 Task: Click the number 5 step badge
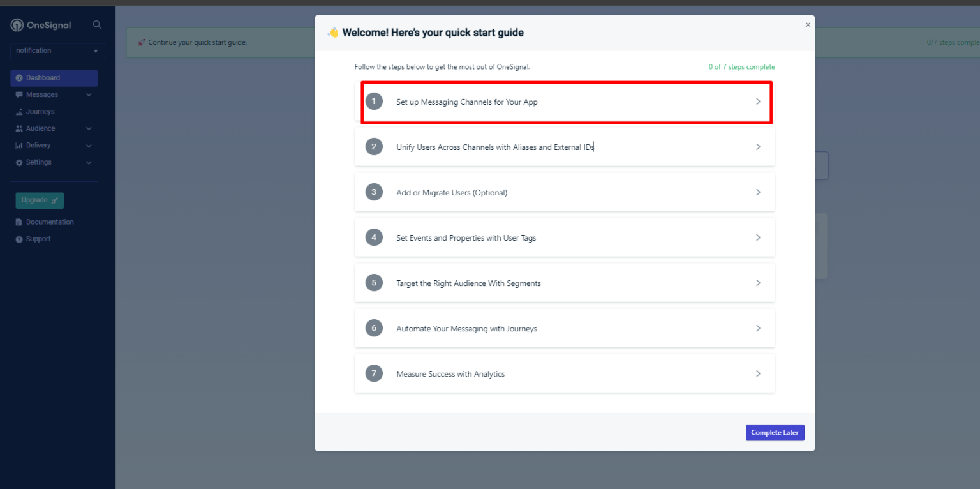pos(374,283)
